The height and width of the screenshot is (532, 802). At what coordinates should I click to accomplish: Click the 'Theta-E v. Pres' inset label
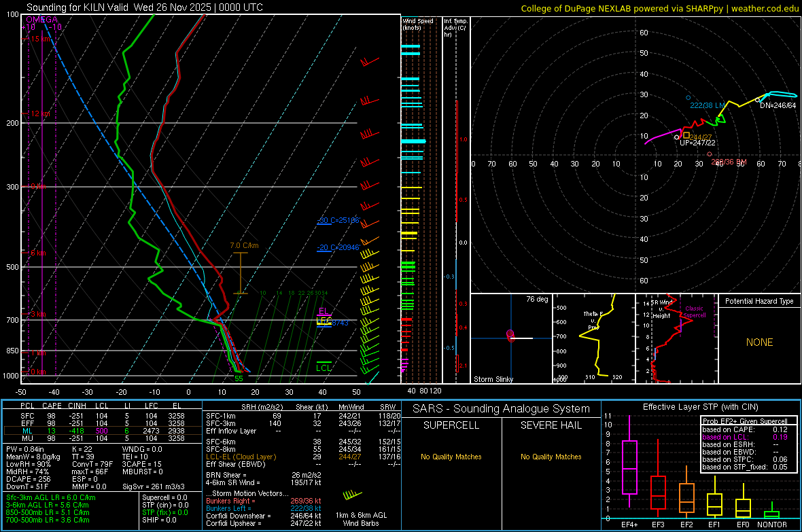(x=593, y=320)
